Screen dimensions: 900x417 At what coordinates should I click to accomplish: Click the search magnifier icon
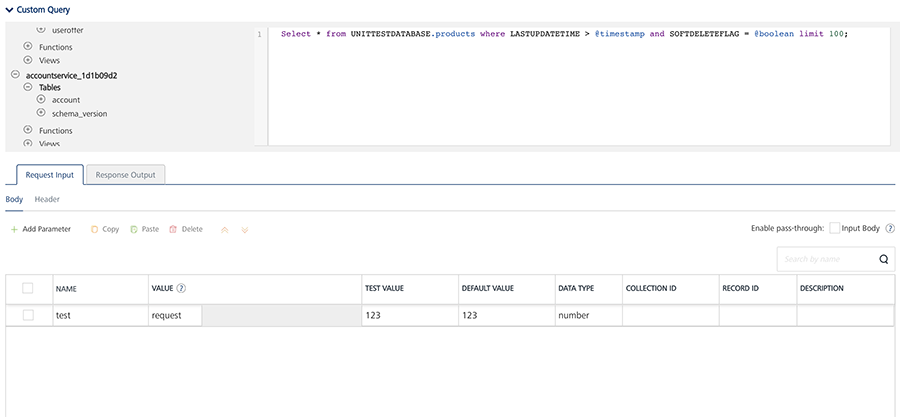[883, 260]
